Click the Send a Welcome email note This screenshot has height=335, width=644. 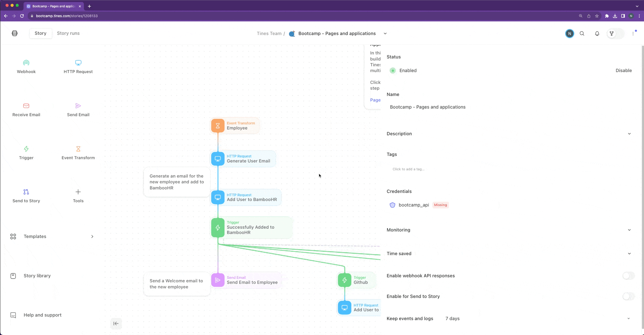click(176, 284)
